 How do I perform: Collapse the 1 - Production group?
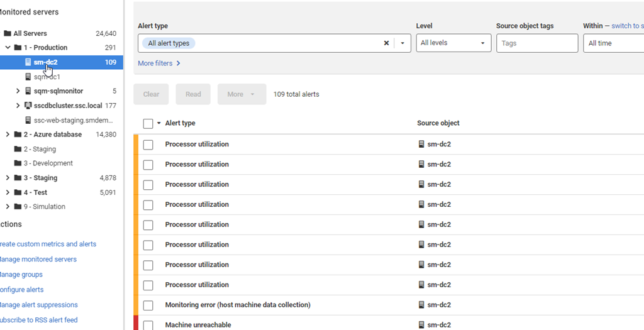(8, 48)
